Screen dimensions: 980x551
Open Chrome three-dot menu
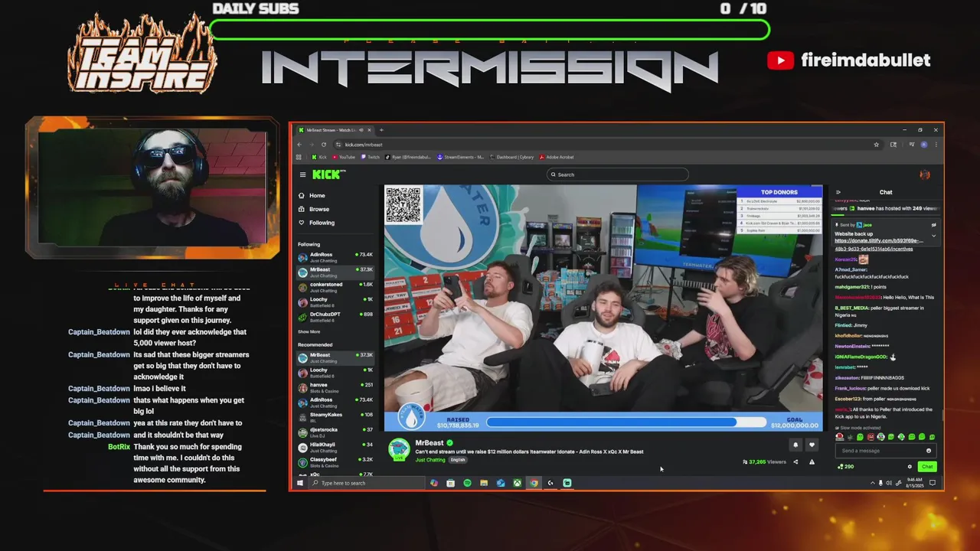click(x=936, y=145)
